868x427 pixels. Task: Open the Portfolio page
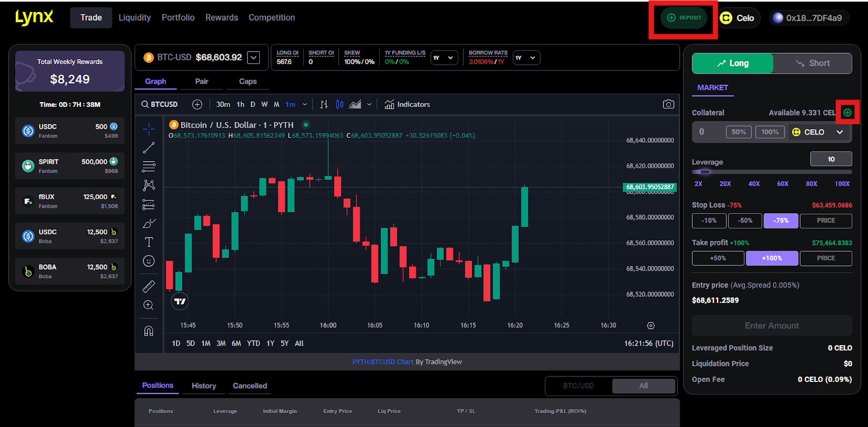pyautogui.click(x=178, y=17)
